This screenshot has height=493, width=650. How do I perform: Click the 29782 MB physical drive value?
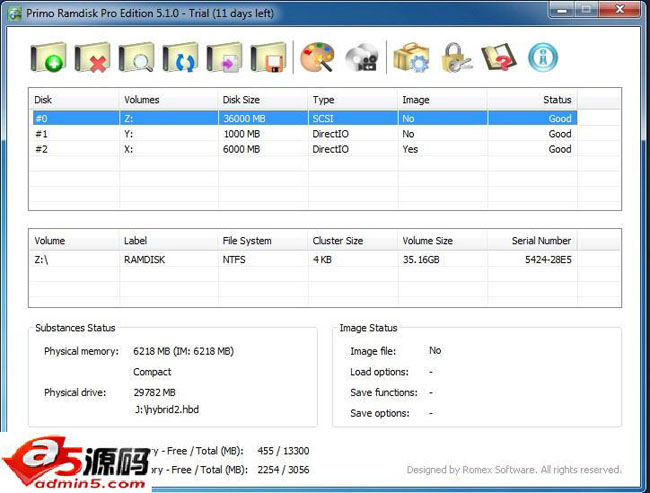[x=154, y=392]
